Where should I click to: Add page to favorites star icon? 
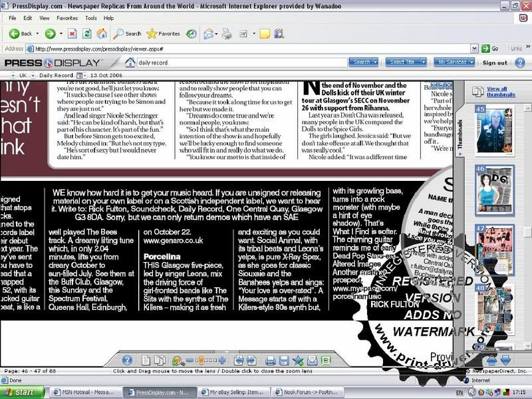click(x=298, y=360)
